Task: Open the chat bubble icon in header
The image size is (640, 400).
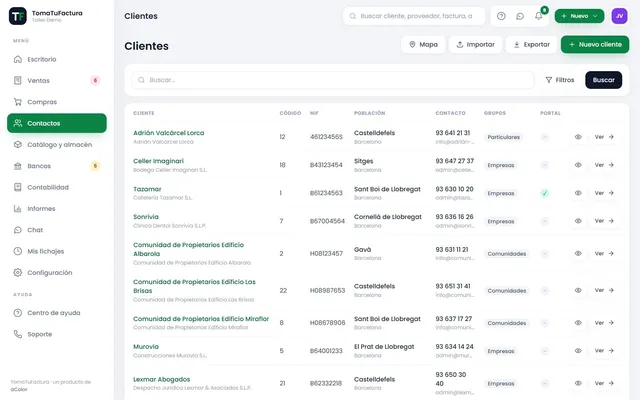Action: click(x=520, y=16)
